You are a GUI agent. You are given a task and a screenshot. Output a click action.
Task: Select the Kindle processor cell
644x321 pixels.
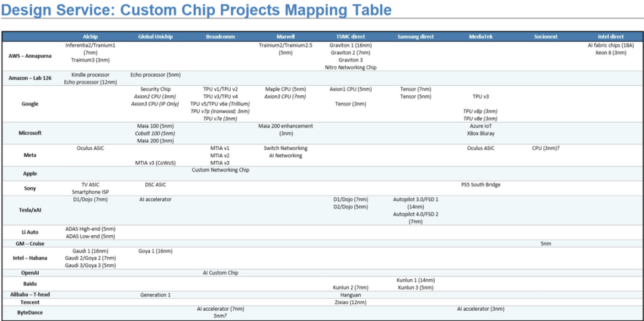click(x=90, y=75)
